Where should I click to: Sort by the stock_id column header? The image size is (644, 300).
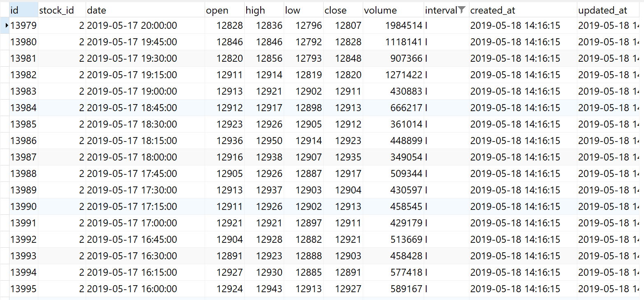click(x=62, y=10)
